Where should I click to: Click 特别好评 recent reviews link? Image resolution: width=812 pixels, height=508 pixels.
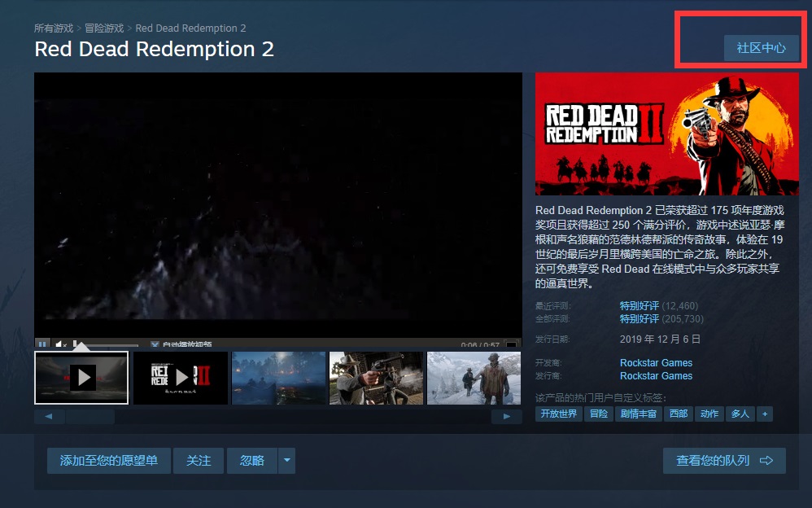(x=639, y=306)
